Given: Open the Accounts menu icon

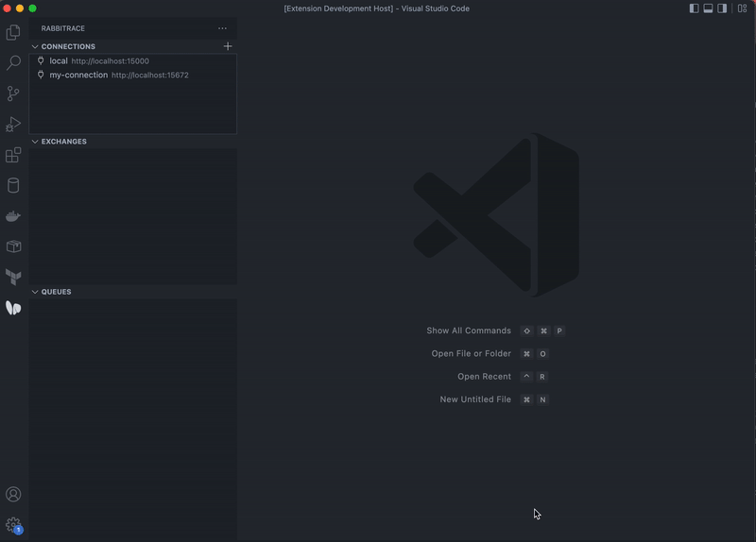Looking at the screenshot, I should pos(13,494).
